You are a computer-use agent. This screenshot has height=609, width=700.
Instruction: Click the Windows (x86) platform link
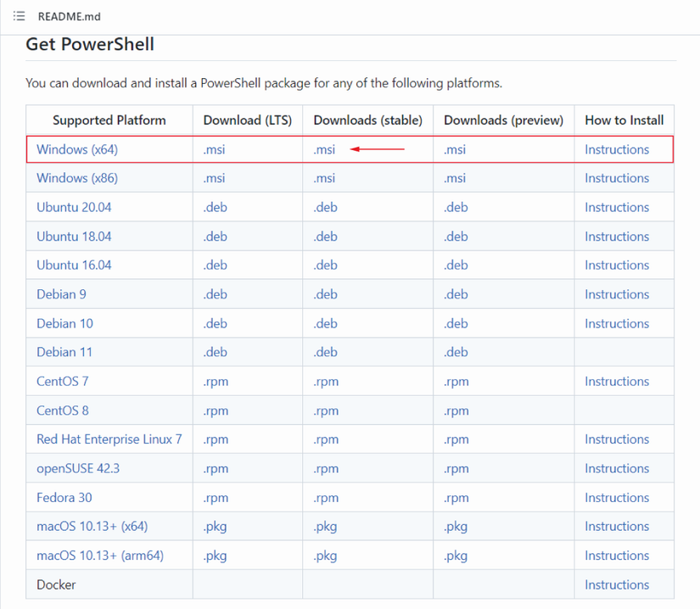coord(77,178)
